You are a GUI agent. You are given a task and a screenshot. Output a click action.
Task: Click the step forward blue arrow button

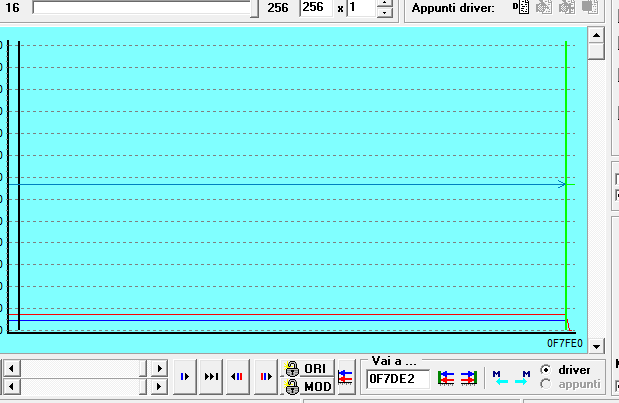click(x=185, y=377)
